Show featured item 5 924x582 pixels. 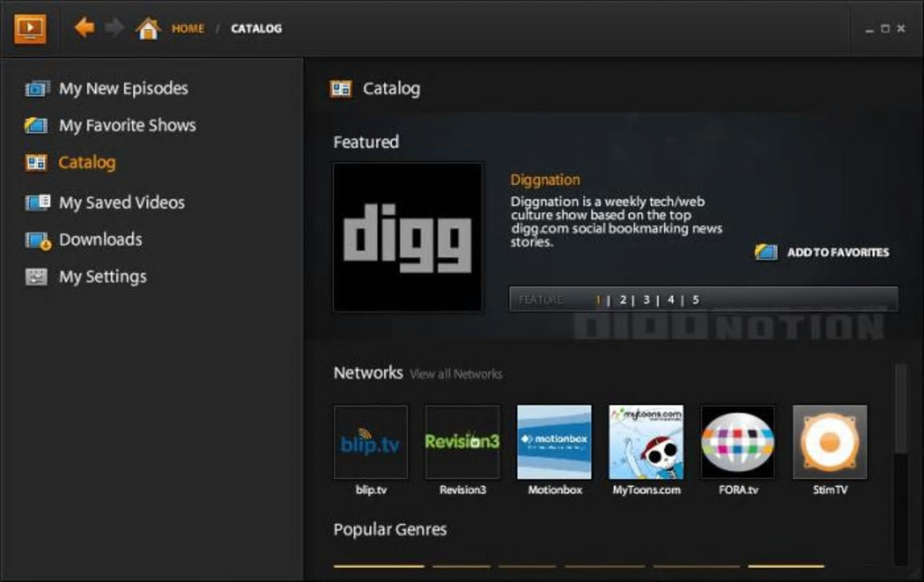[696, 300]
